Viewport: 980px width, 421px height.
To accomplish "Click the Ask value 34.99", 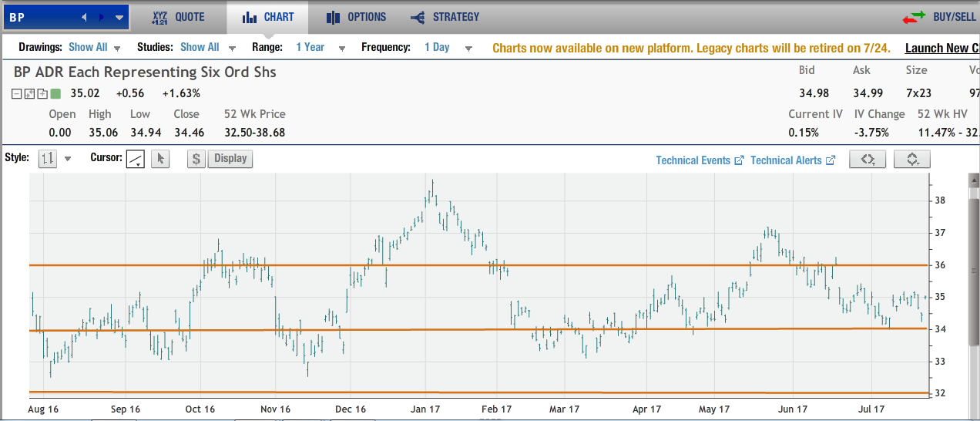I will point(868,93).
